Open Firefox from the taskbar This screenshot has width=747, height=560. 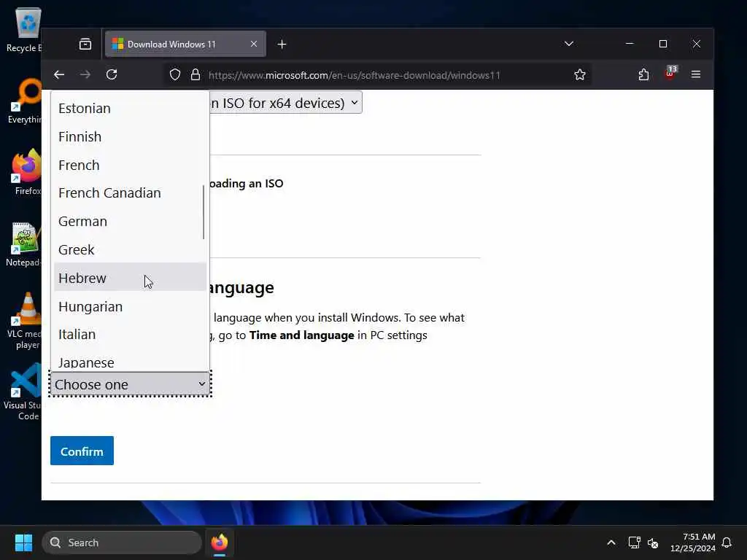point(220,542)
